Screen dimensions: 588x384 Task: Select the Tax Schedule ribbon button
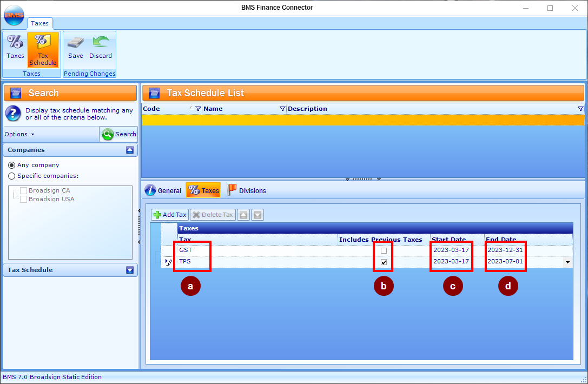point(43,50)
